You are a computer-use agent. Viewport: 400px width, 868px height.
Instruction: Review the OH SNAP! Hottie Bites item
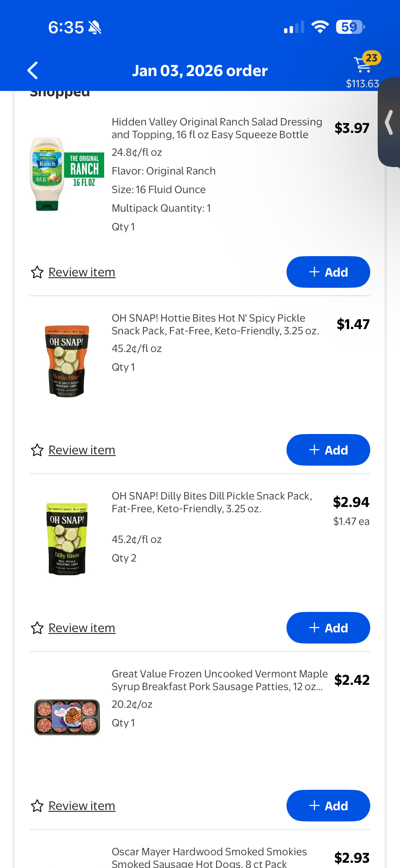pos(82,450)
